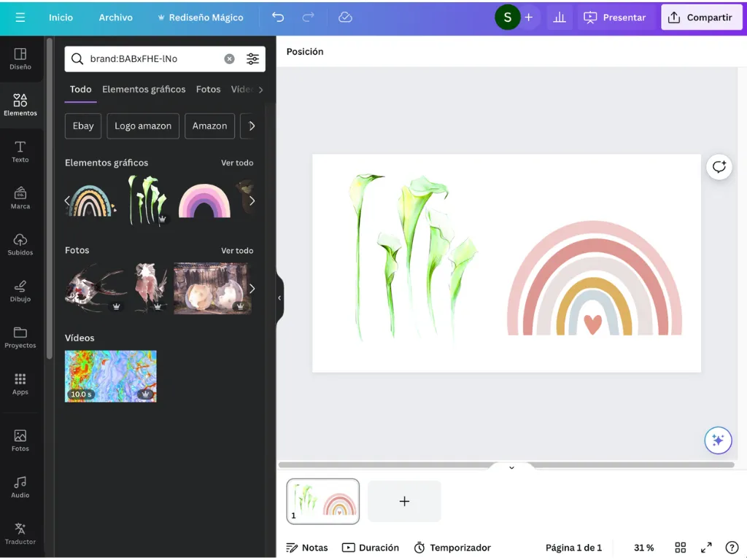Screen dimensions: 747x560
Task: Click Ver todo next to Fotos
Action: coord(237,251)
